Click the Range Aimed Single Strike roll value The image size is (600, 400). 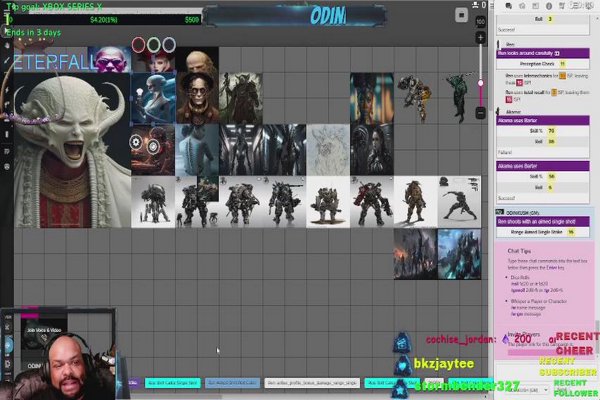(x=571, y=232)
